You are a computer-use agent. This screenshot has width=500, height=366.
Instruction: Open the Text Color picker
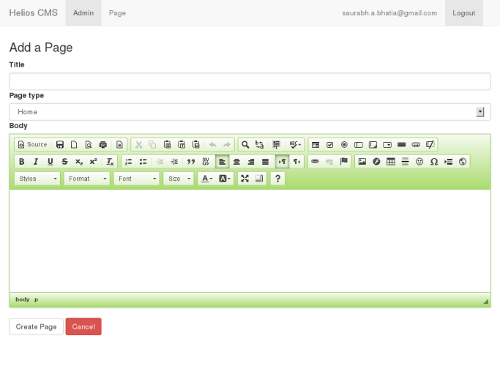tap(207, 179)
